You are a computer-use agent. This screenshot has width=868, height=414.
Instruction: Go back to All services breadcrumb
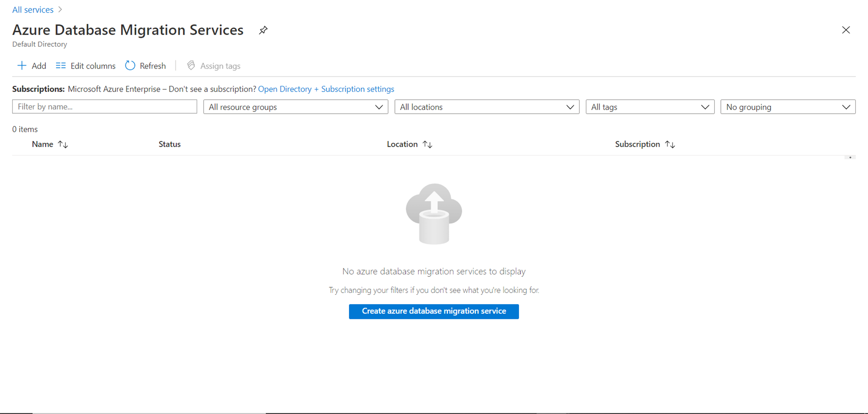33,10
